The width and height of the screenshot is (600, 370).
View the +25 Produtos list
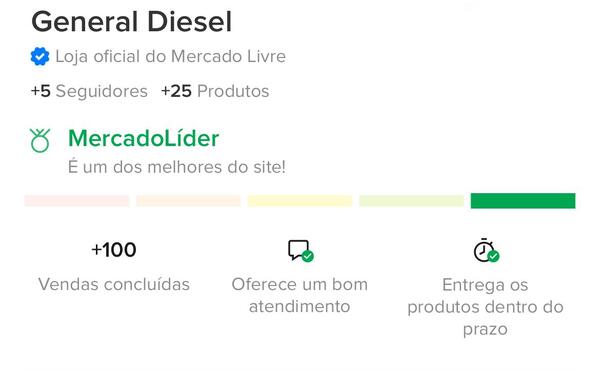click(x=215, y=91)
